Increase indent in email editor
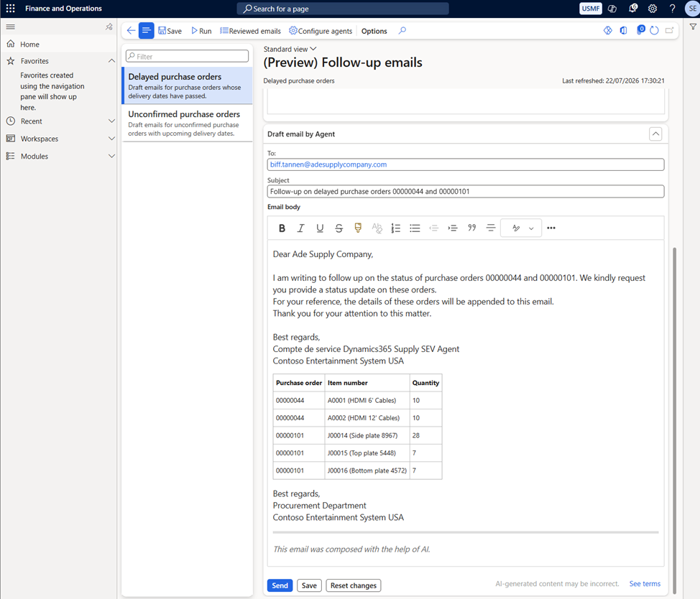This screenshot has width=700, height=599. (453, 228)
